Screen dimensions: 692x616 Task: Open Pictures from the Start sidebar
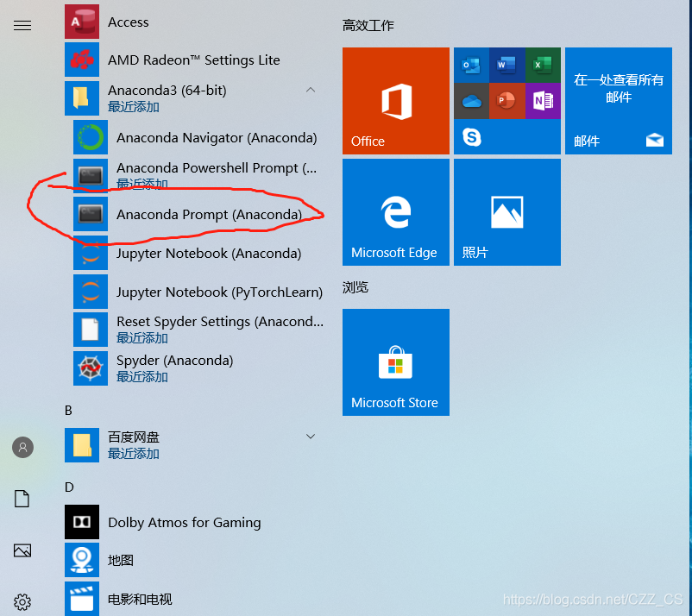(x=22, y=550)
